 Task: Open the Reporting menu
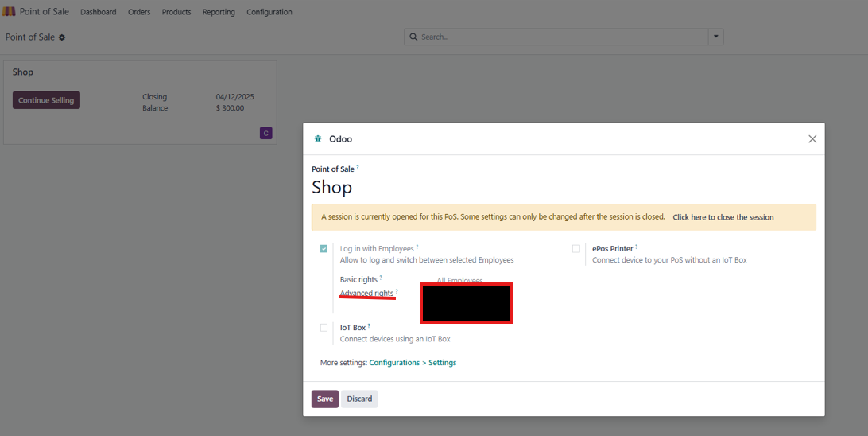(219, 12)
